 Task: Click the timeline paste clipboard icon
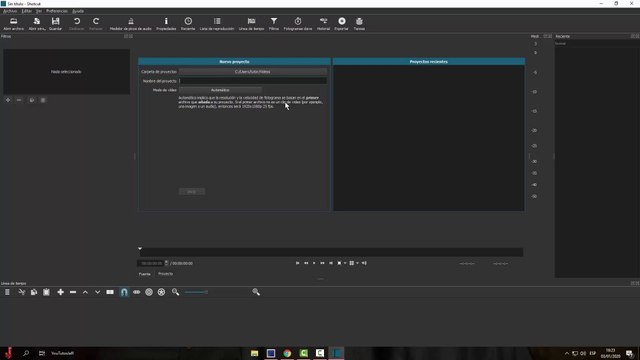pos(47,292)
